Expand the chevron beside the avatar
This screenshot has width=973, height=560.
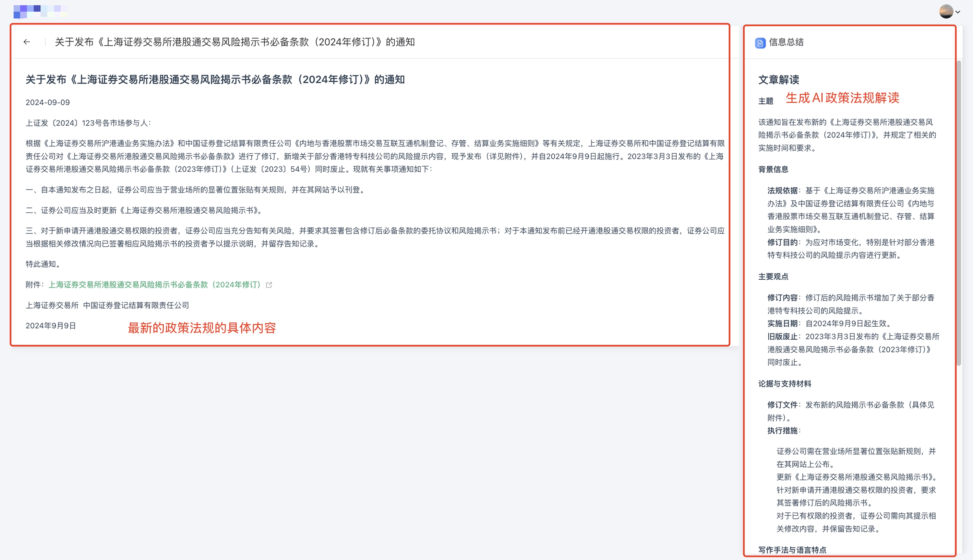pyautogui.click(x=958, y=12)
